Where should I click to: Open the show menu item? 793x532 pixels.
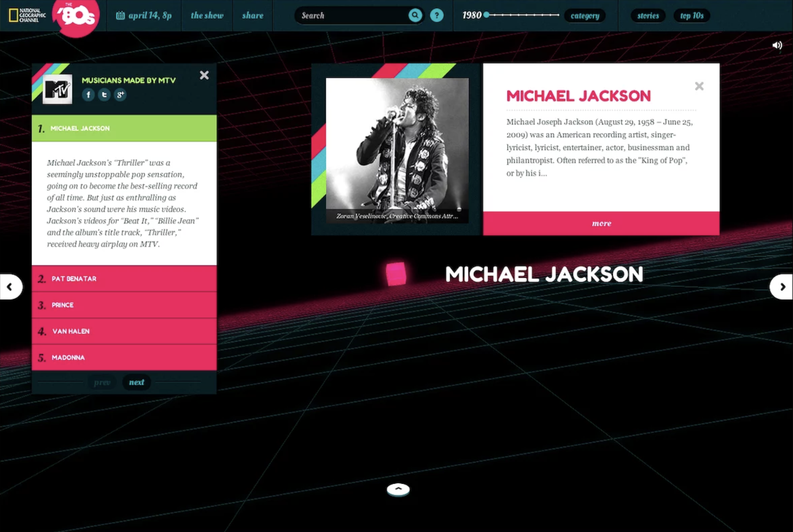207,15
